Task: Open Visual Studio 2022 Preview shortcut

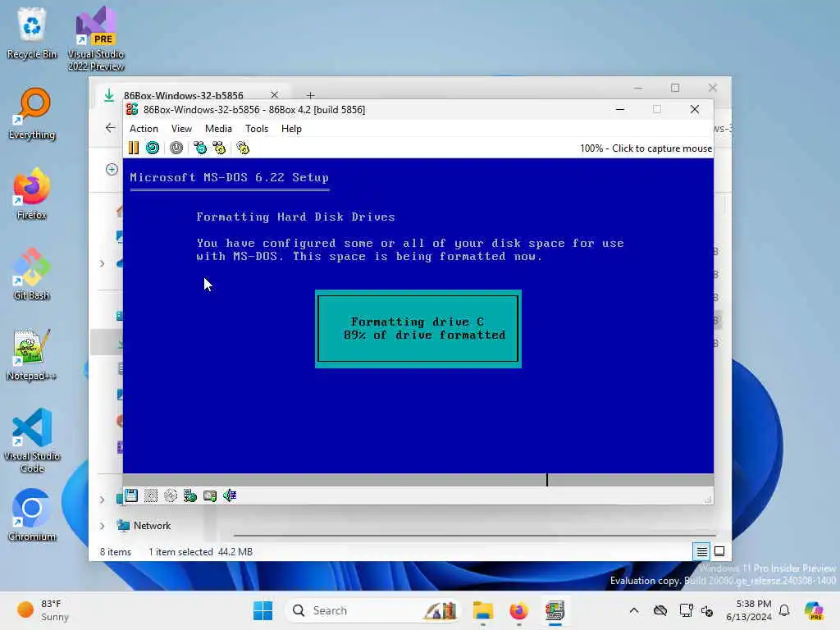Action: 96,39
